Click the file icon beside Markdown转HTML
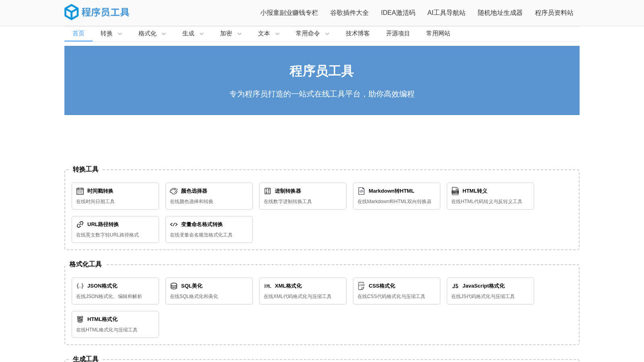 point(361,191)
